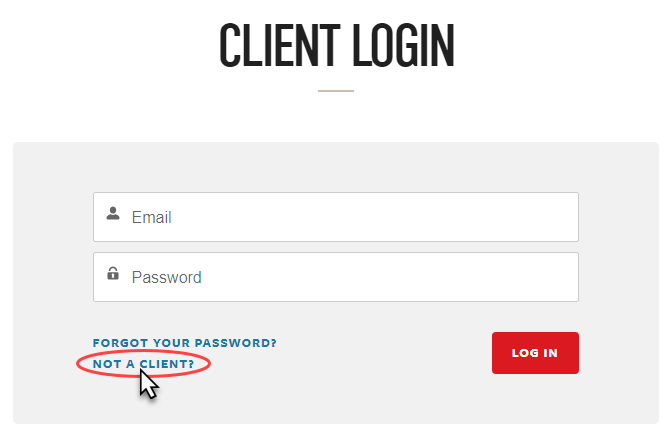Click the mouse pointer arrow graphic
Image resolution: width=671 pixels, height=431 pixels.
tap(148, 384)
